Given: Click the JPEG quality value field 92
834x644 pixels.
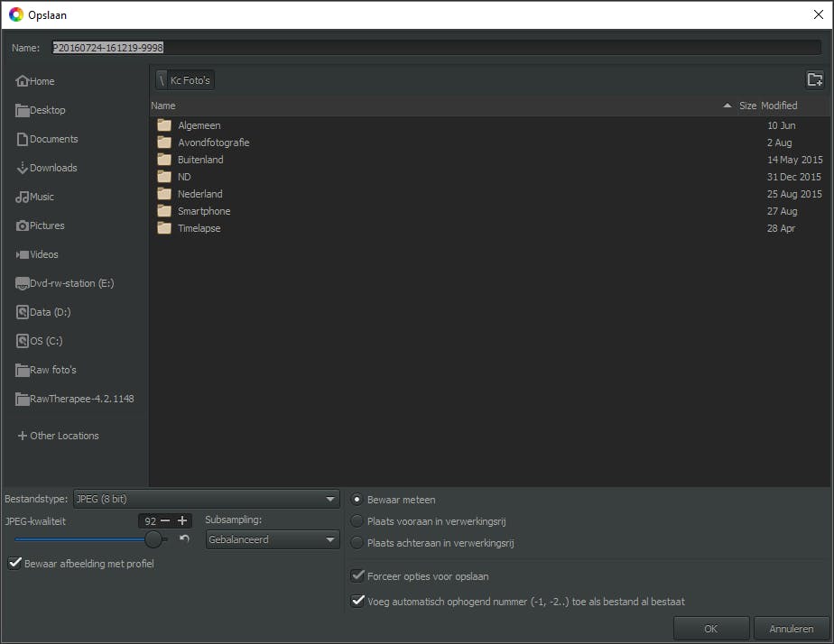Looking at the screenshot, I should coord(150,520).
